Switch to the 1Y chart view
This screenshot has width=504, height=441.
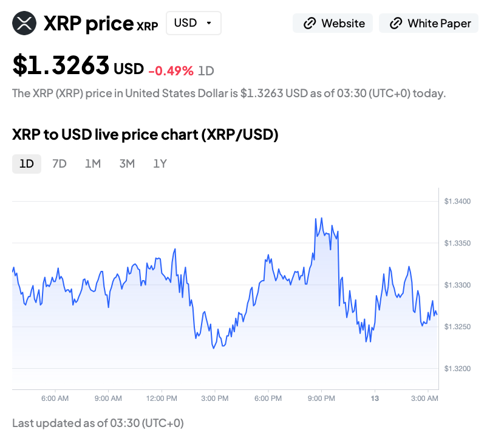point(160,163)
